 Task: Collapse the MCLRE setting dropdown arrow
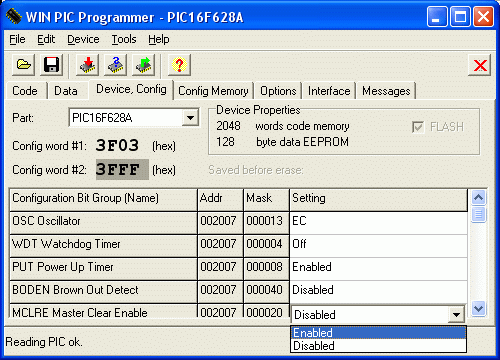pos(456,314)
